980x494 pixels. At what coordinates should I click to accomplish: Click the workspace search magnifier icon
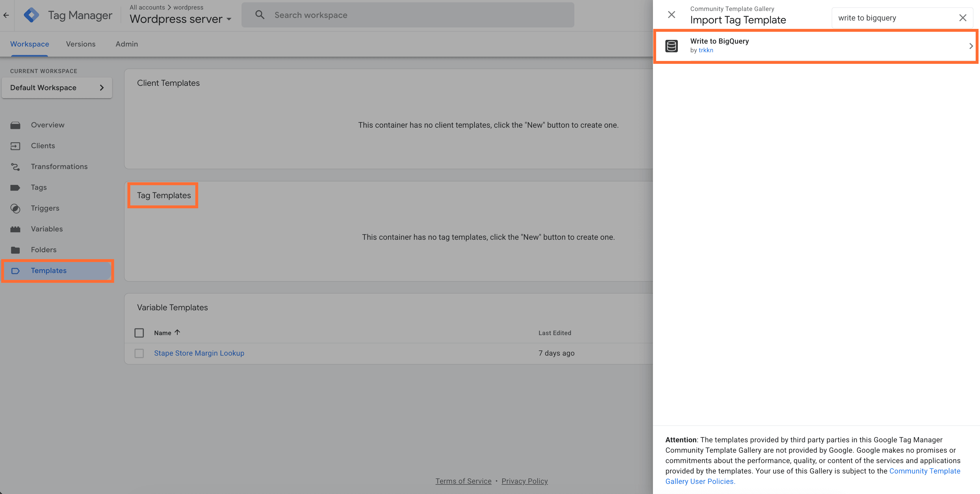(x=260, y=14)
